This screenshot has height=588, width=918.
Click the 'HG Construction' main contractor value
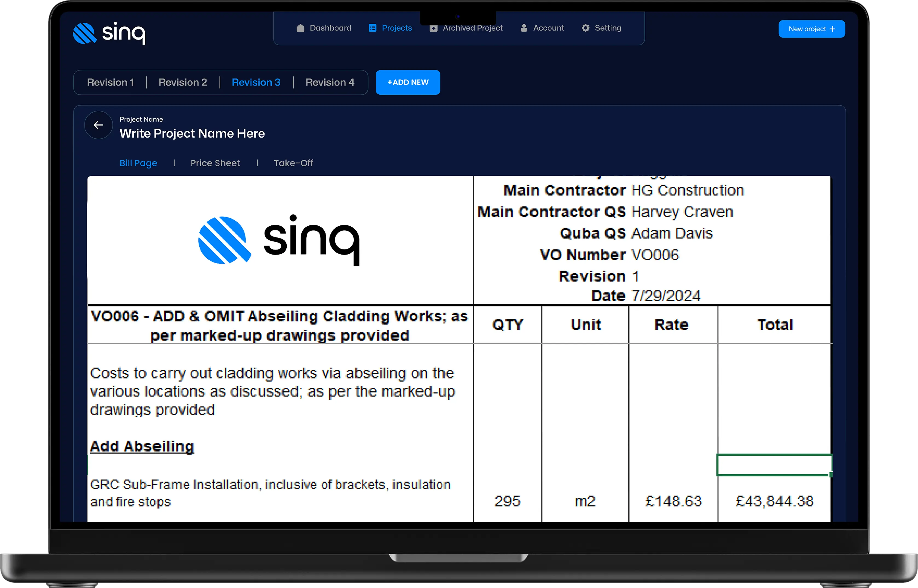(688, 190)
